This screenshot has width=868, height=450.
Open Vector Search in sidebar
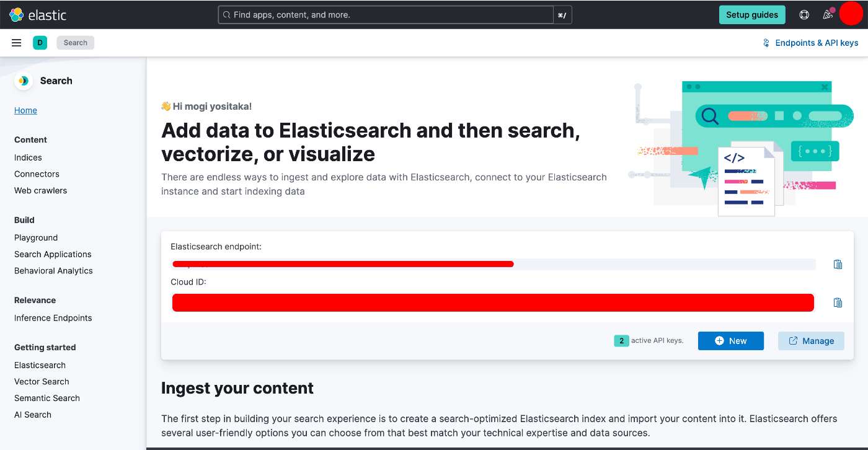[x=42, y=382]
